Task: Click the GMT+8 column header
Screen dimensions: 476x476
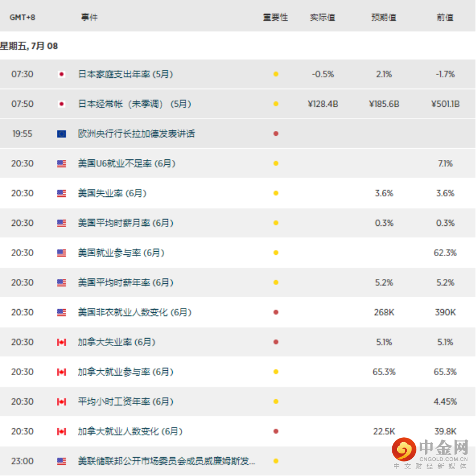Action: [23, 17]
